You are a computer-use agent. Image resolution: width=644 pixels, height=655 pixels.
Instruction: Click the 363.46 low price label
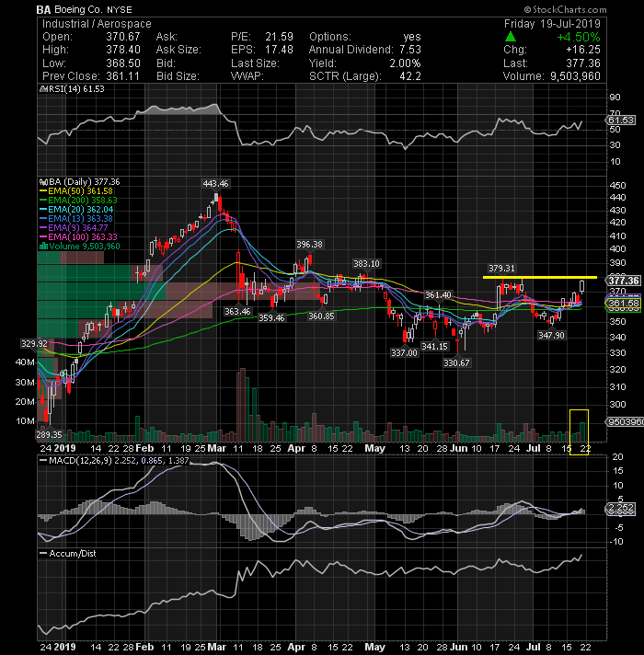tap(237, 311)
